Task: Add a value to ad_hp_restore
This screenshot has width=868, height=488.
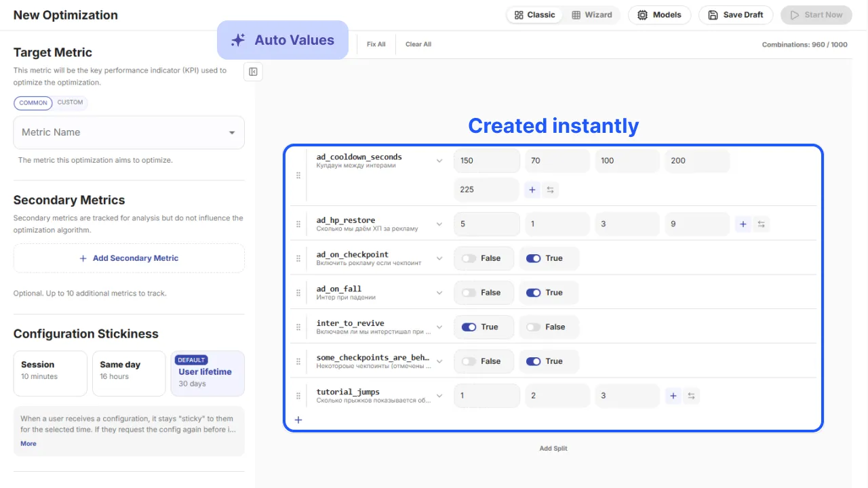Action: 743,224
